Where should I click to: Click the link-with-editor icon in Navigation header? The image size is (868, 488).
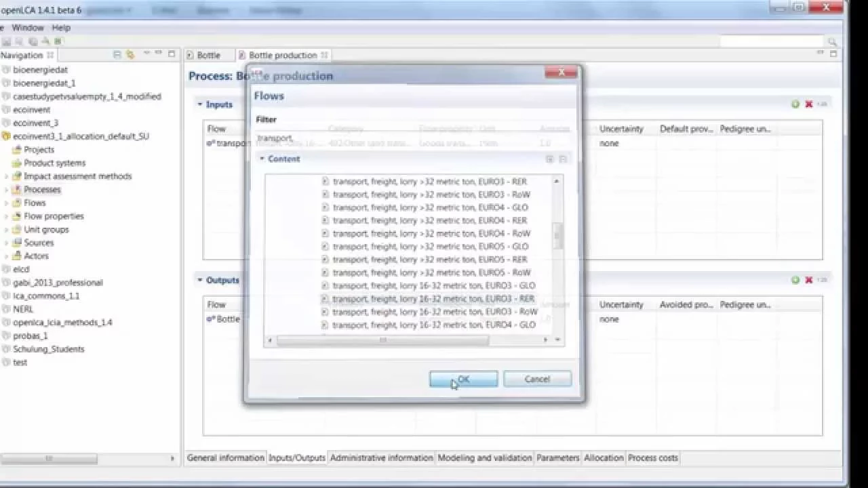130,55
